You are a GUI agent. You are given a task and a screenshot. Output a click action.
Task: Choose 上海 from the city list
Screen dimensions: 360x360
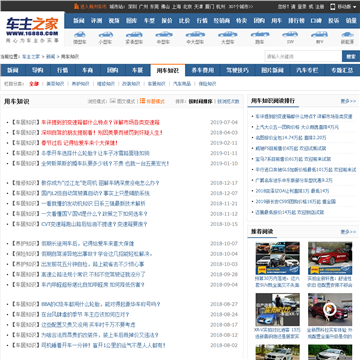point(177,7)
